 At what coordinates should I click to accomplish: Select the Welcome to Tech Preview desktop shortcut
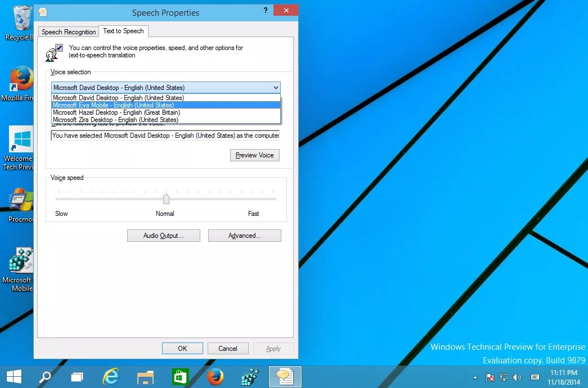point(19,148)
